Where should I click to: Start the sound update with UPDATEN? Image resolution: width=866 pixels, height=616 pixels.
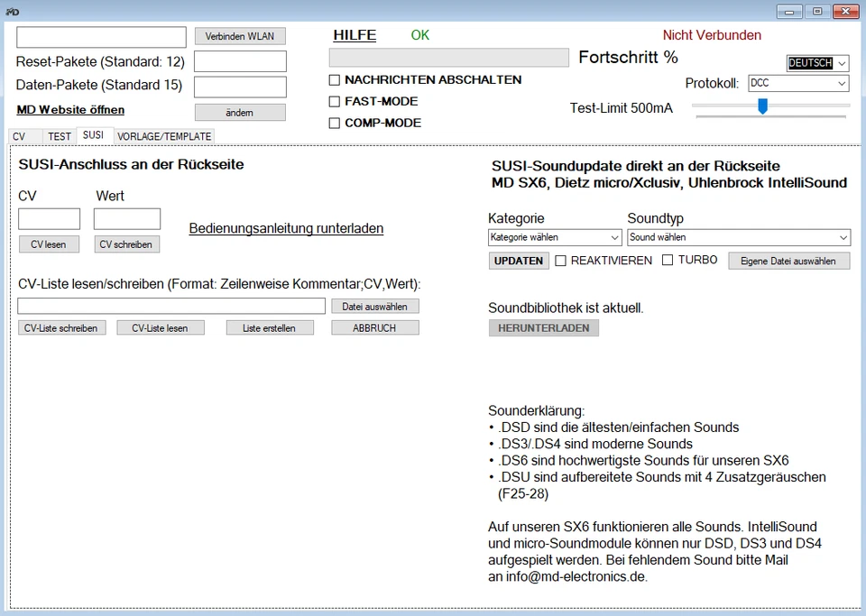click(518, 260)
